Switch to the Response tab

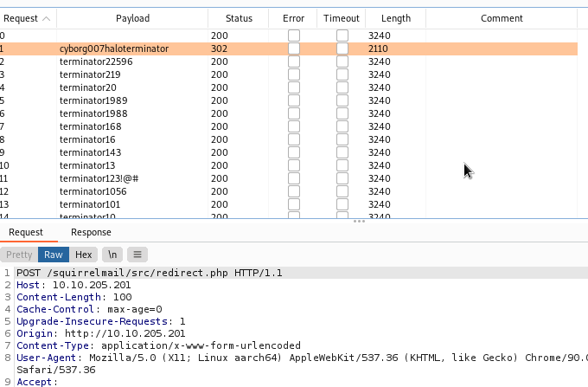tap(91, 232)
